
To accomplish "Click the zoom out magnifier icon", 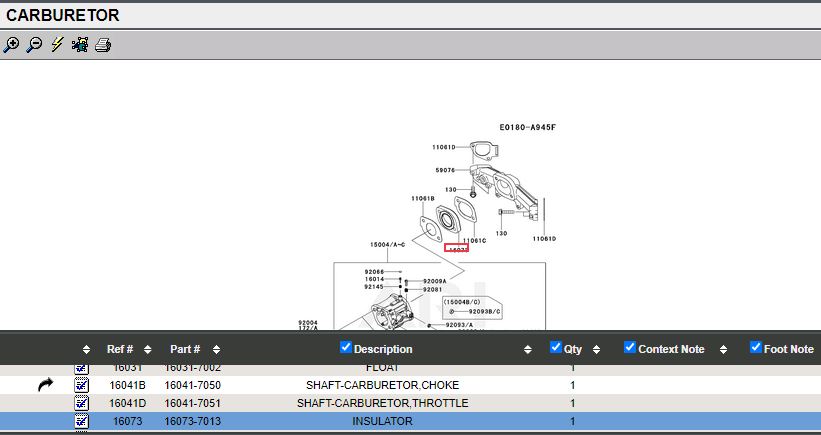I will tap(34, 45).
